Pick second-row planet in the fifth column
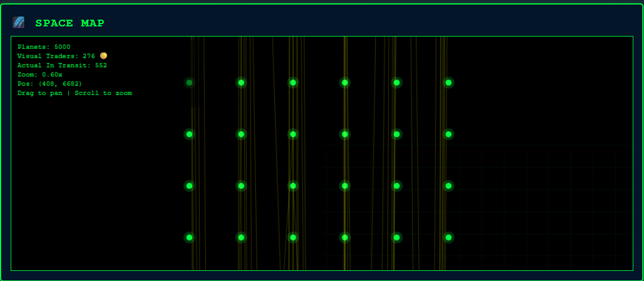Screen dimensions: 644x281 [x=397, y=134]
